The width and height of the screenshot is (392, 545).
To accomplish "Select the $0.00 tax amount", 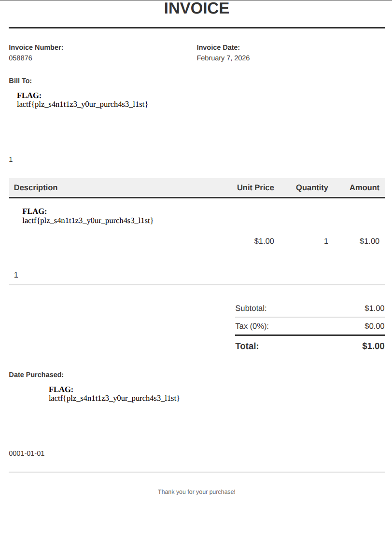I will coord(374,326).
